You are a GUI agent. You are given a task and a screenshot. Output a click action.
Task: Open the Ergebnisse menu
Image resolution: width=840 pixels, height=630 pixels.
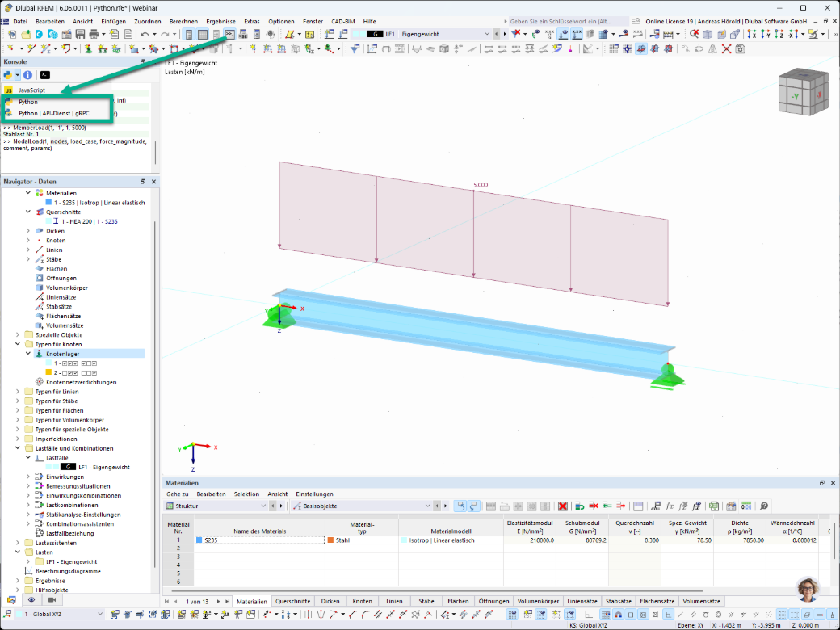220,22
